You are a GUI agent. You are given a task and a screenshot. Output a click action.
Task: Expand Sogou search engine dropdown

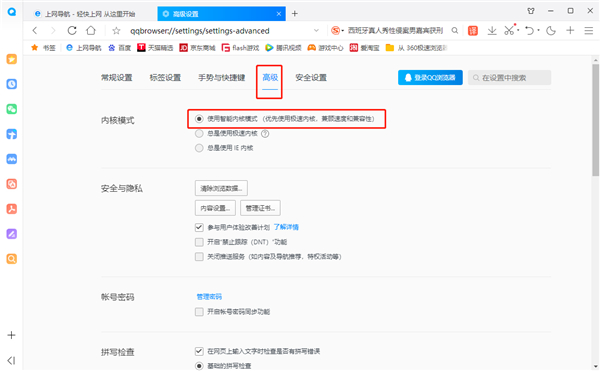[343, 31]
